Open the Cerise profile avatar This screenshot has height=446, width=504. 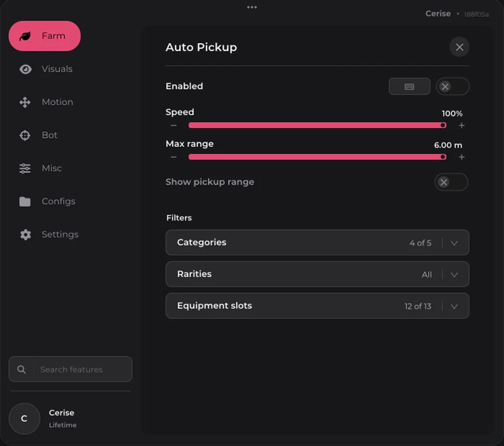(x=24, y=419)
